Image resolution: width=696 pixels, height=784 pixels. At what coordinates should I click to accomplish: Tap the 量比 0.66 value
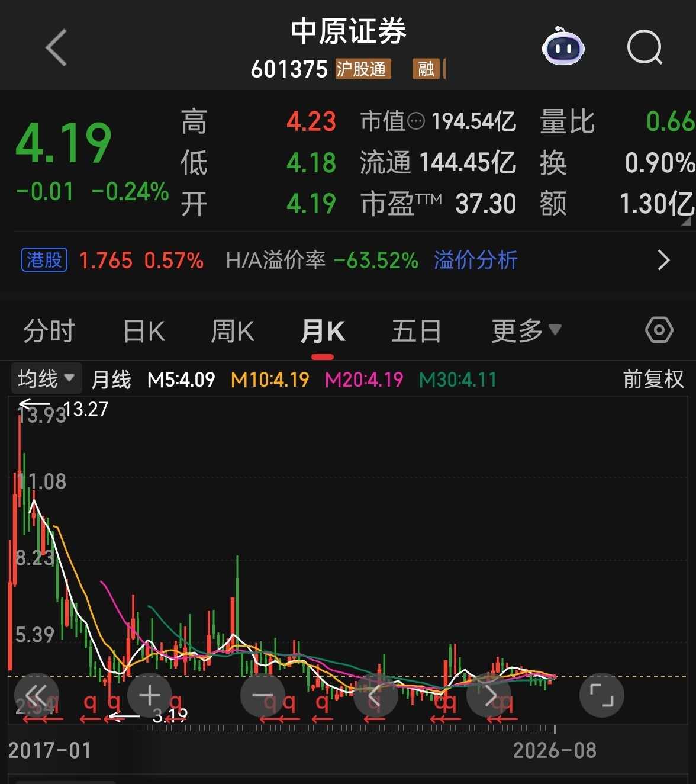coord(671,122)
